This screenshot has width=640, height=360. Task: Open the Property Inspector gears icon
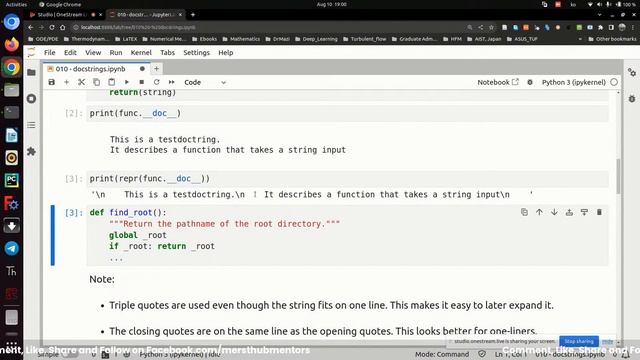632,73
